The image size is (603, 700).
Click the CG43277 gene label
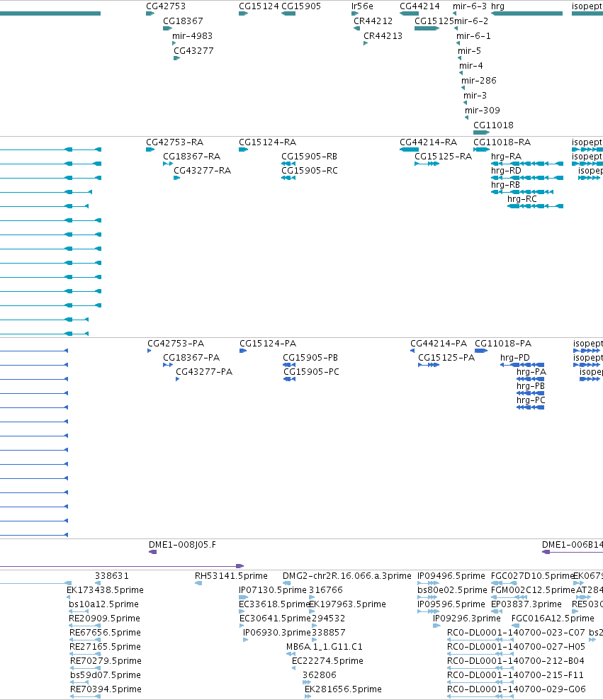[193, 50]
